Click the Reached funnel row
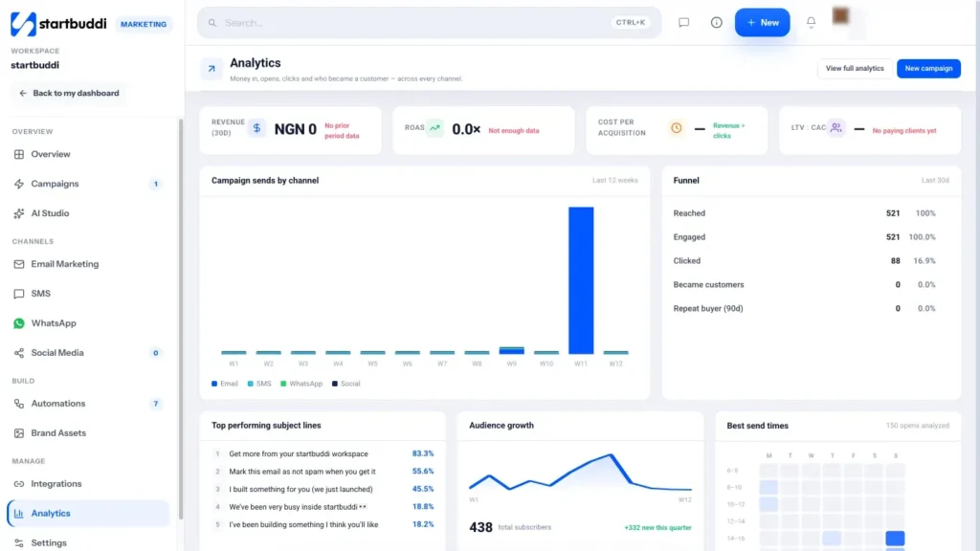This screenshot has height=551, width=980. coord(811,213)
